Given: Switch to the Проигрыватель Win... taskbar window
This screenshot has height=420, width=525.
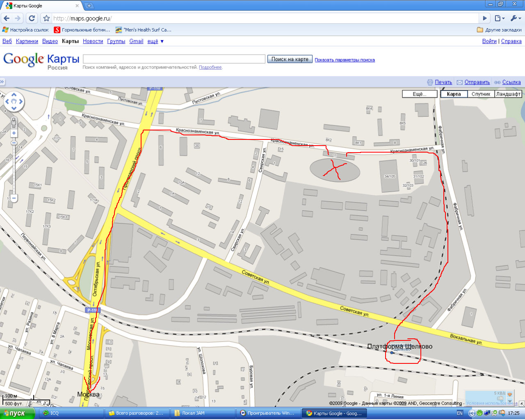Looking at the screenshot, I should (x=268, y=413).
